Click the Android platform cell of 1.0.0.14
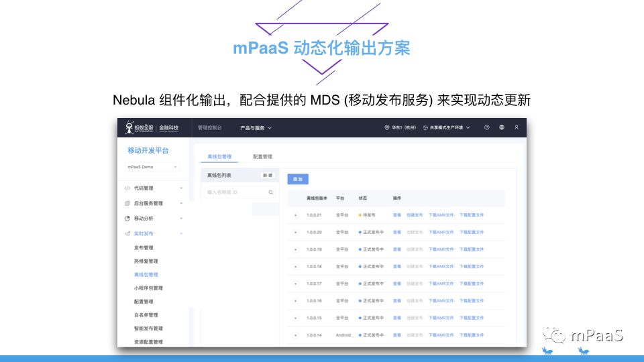The height and width of the screenshot is (362, 644). point(343,335)
